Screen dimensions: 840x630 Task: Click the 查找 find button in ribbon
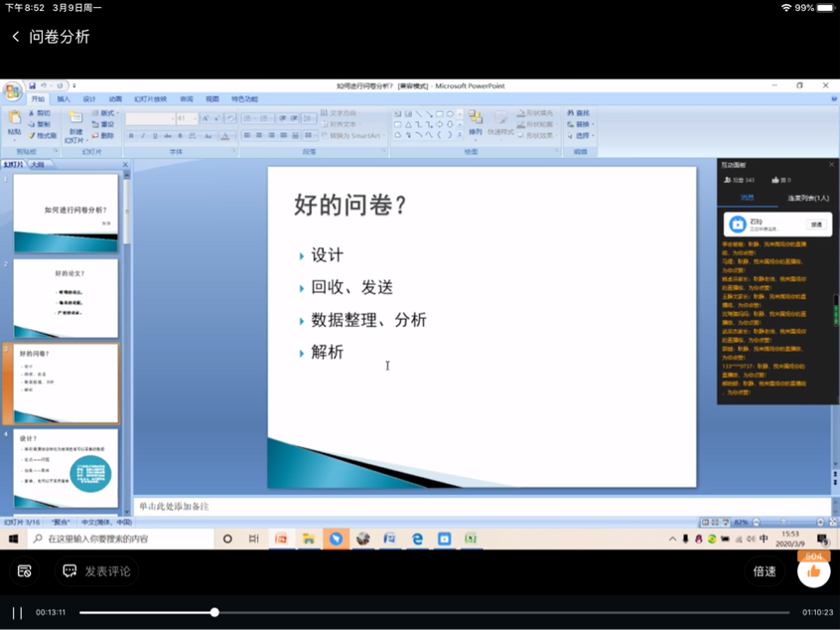579,113
